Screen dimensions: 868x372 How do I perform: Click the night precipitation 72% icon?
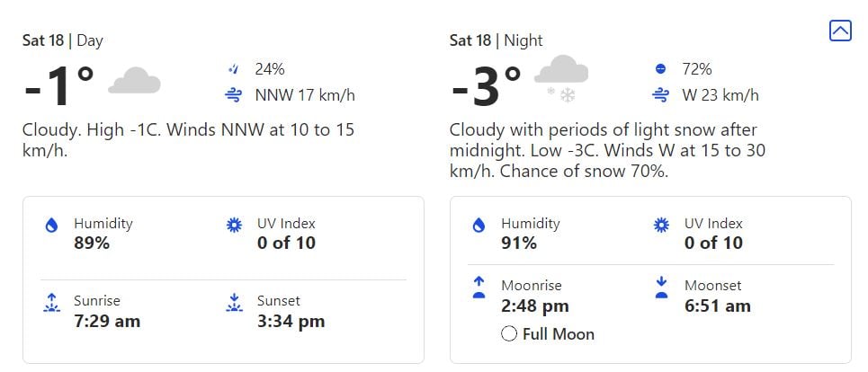coord(661,69)
